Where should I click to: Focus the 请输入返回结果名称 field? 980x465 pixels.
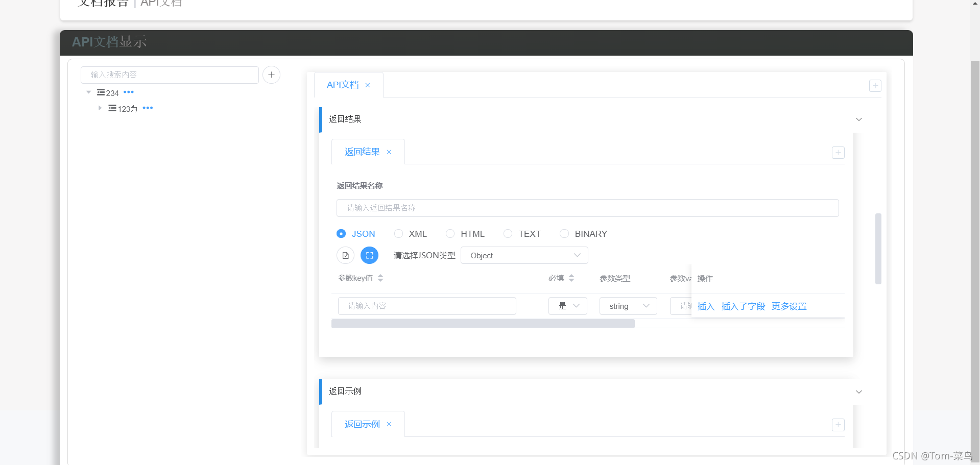pyautogui.click(x=588, y=208)
